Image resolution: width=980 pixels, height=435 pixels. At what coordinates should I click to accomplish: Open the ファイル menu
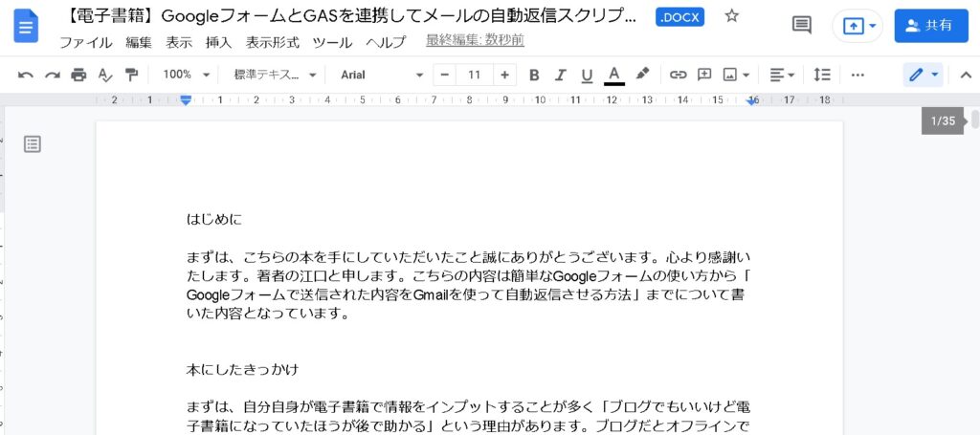[x=85, y=42]
